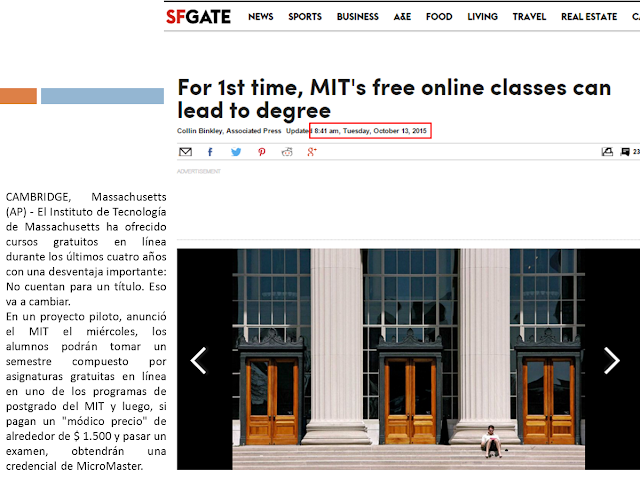Open the LIVING section
The width and height of the screenshot is (640, 479).
coord(482,17)
